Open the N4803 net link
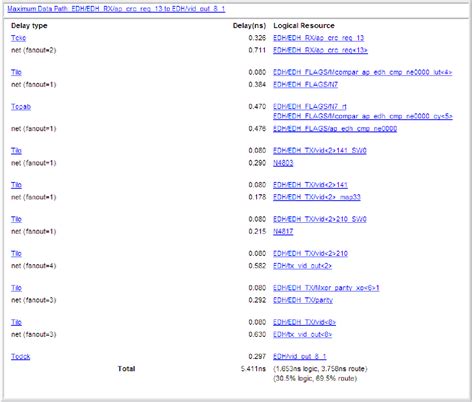 283,163
